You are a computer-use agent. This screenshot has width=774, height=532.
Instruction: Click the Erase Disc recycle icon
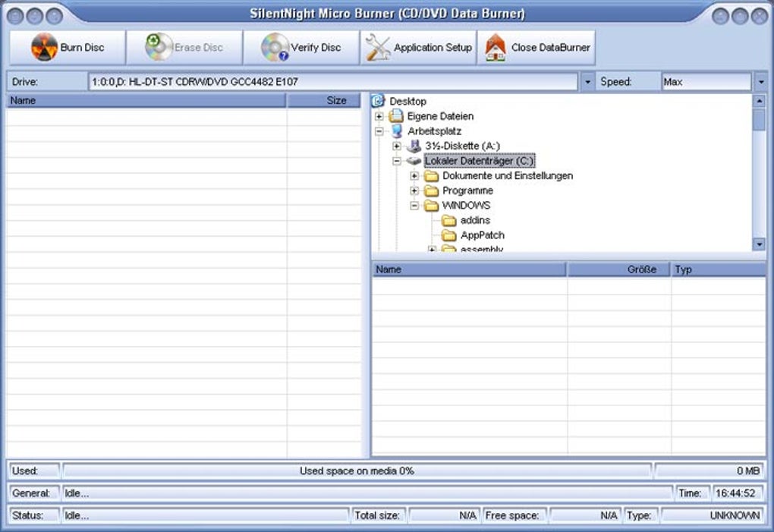159,47
